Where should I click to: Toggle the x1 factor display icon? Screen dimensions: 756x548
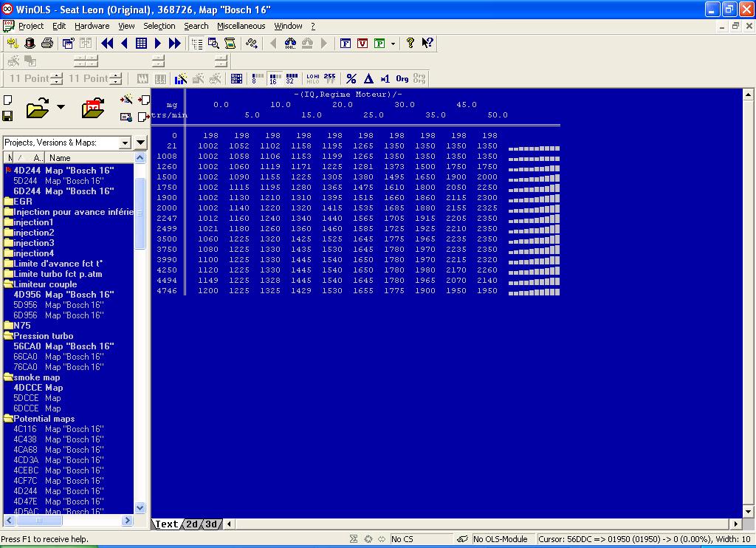tap(385, 78)
